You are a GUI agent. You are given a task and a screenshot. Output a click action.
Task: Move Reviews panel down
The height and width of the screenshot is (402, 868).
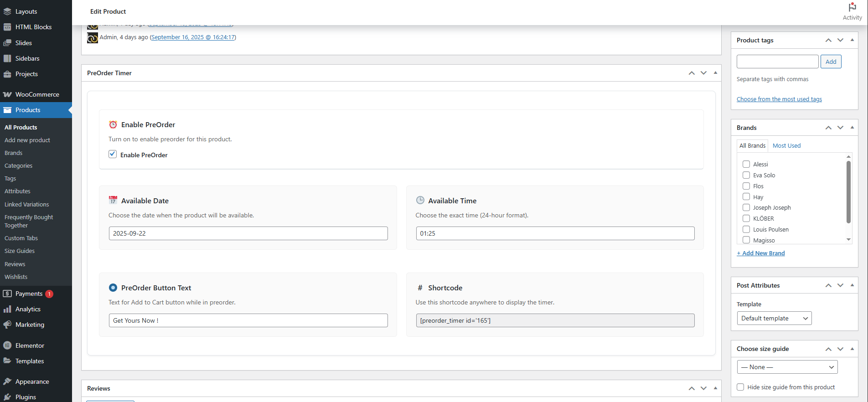point(703,388)
